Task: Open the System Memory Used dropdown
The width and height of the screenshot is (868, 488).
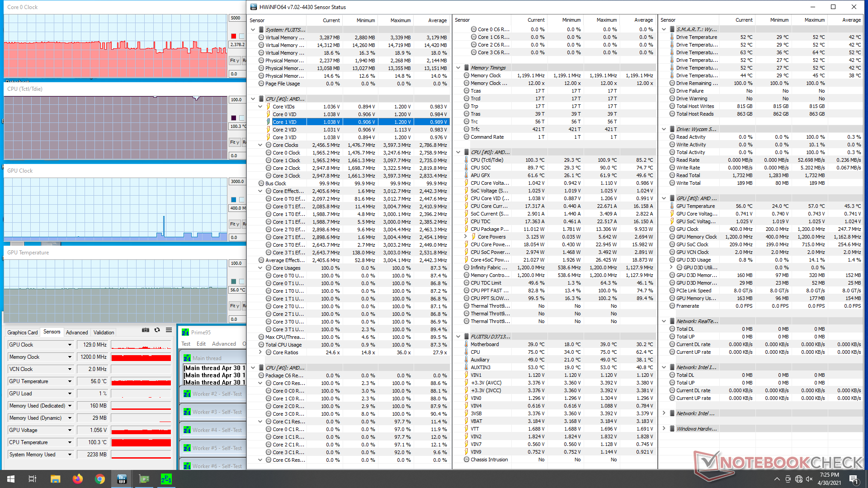Action: tap(70, 455)
